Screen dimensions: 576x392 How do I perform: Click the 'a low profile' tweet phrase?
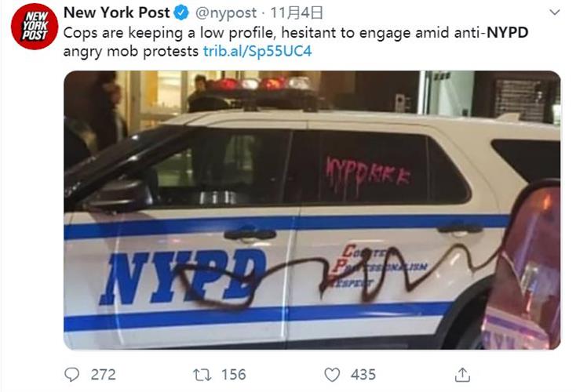231,33
